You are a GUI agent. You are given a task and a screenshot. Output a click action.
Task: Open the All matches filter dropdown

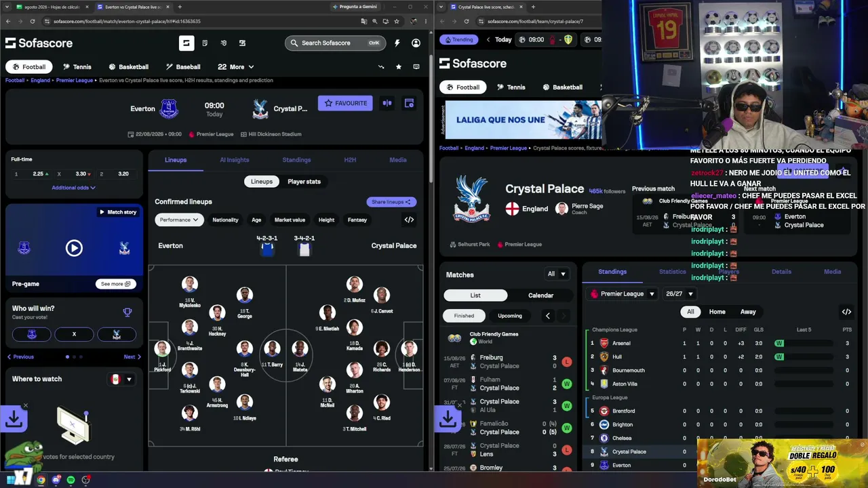tap(557, 274)
